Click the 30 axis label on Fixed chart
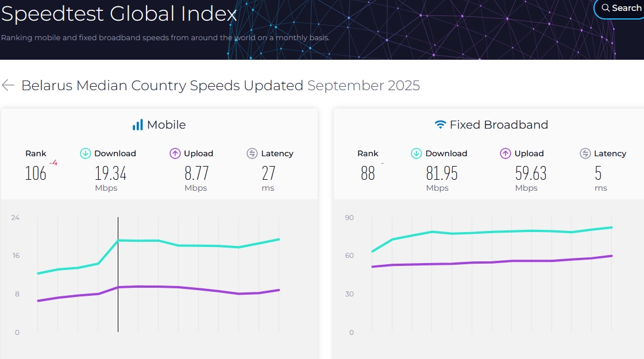Viewport: 644px width, 359px height. point(349,294)
